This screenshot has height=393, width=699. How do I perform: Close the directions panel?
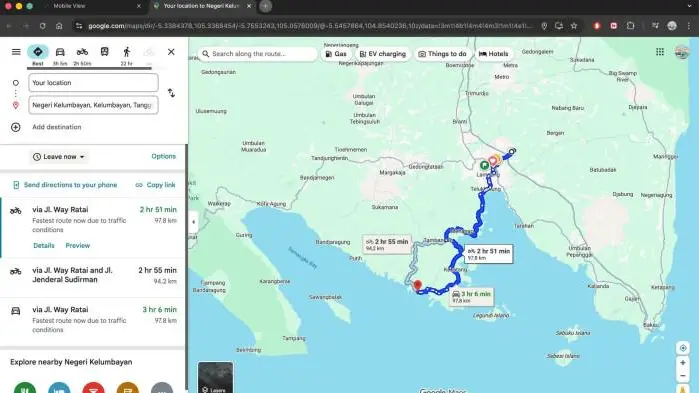(171, 52)
